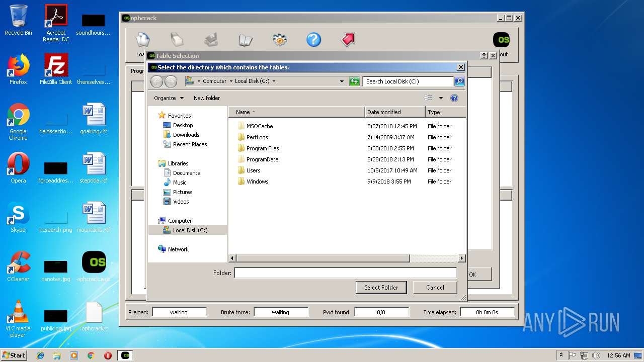Click the ophcrack Save toolbar icon
Viewport: 644px width, 362px height.
click(211, 40)
